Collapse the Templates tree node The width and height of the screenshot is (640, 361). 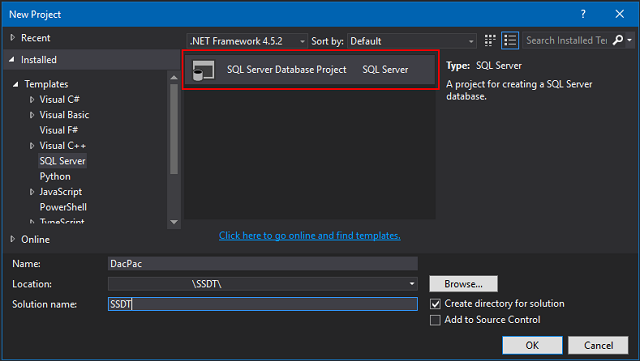(x=16, y=84)
